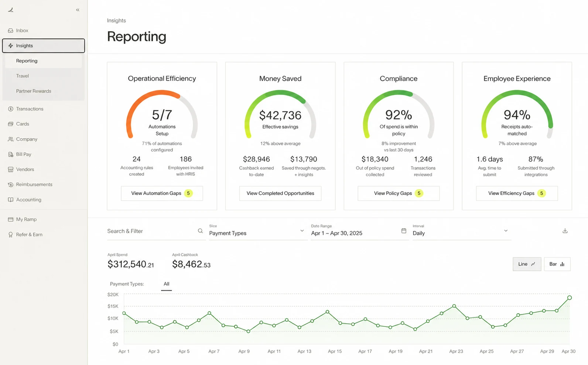This screenshot has width=588, height=365.
Task: Click View Policy Gaps button
Action: tap(399, 193)
